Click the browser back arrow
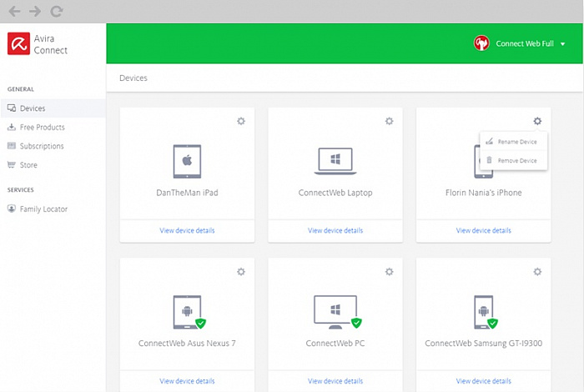Screen dimensions: 584x392 (14, 12)
